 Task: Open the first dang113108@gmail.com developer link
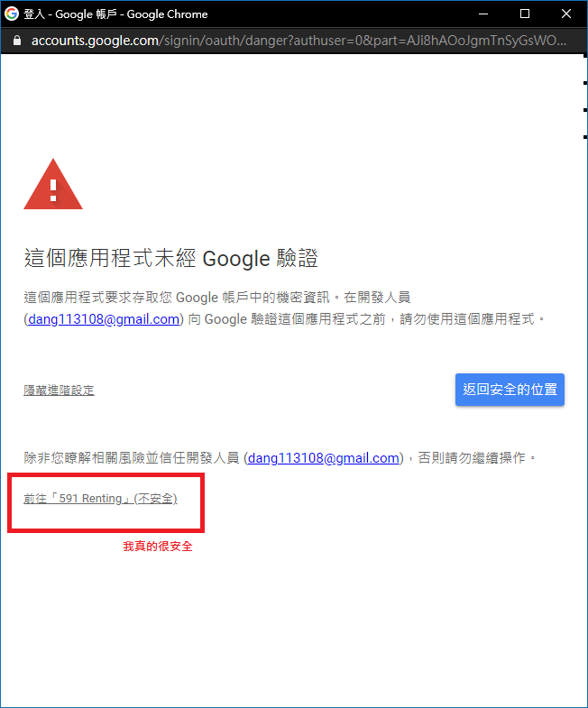(x=104, y=319)
